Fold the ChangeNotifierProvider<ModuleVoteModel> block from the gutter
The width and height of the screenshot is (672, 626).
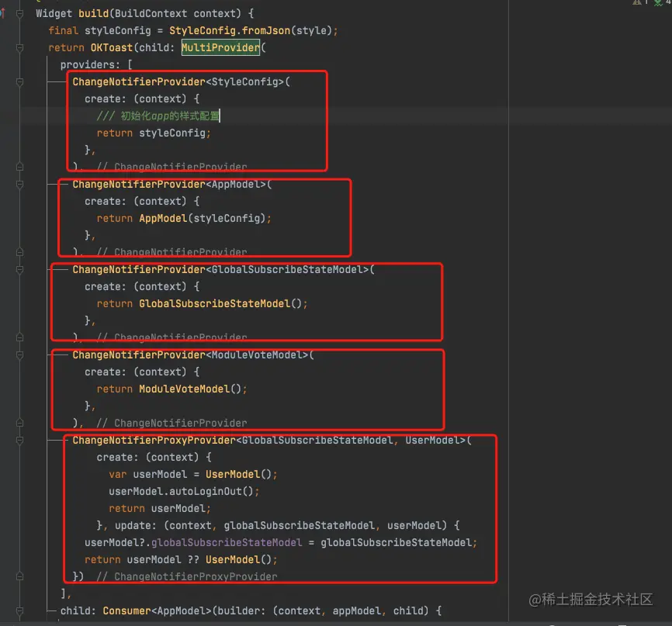coord(19,355)
